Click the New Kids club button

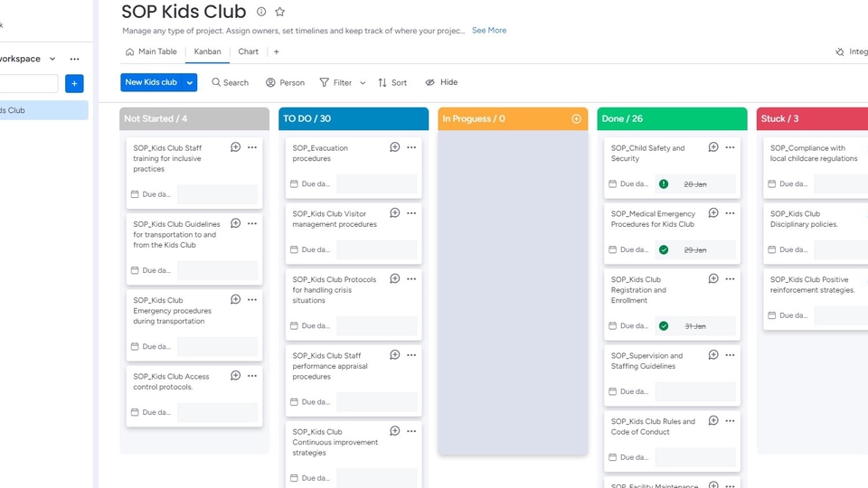pyautogui.click(x=151, y=82)
